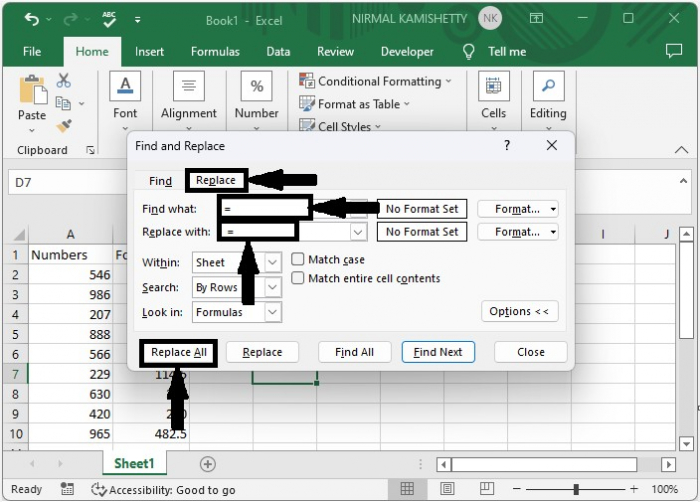700x502 pixels.
Task: Click the Conditional Formatting icon
Action: click(307, 81)
